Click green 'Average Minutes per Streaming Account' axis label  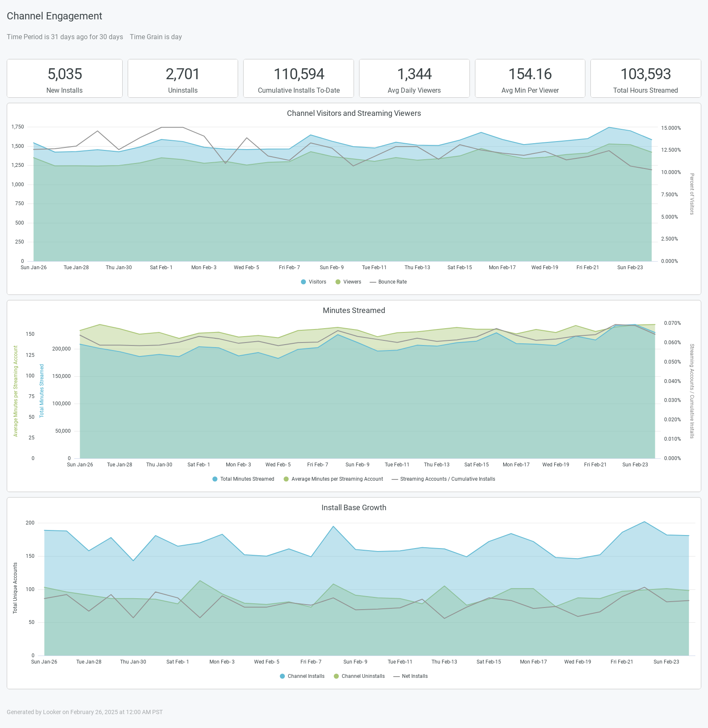tap(16, 391)
